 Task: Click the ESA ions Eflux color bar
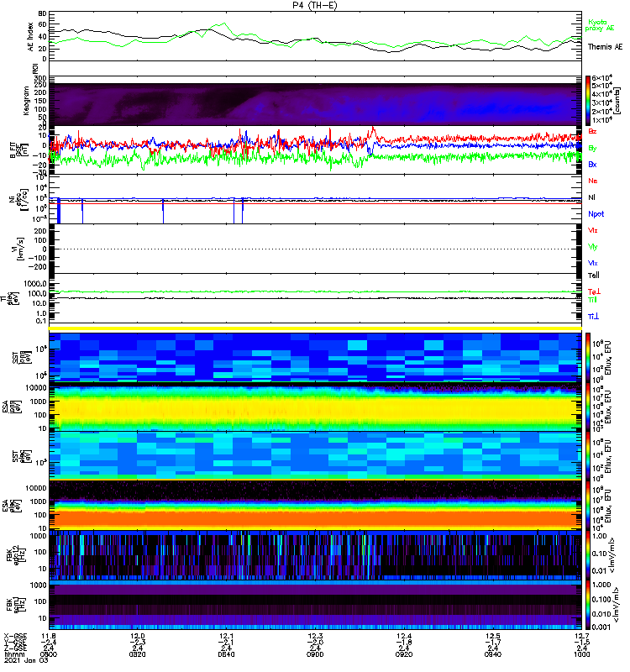click(x=587, y=407)
